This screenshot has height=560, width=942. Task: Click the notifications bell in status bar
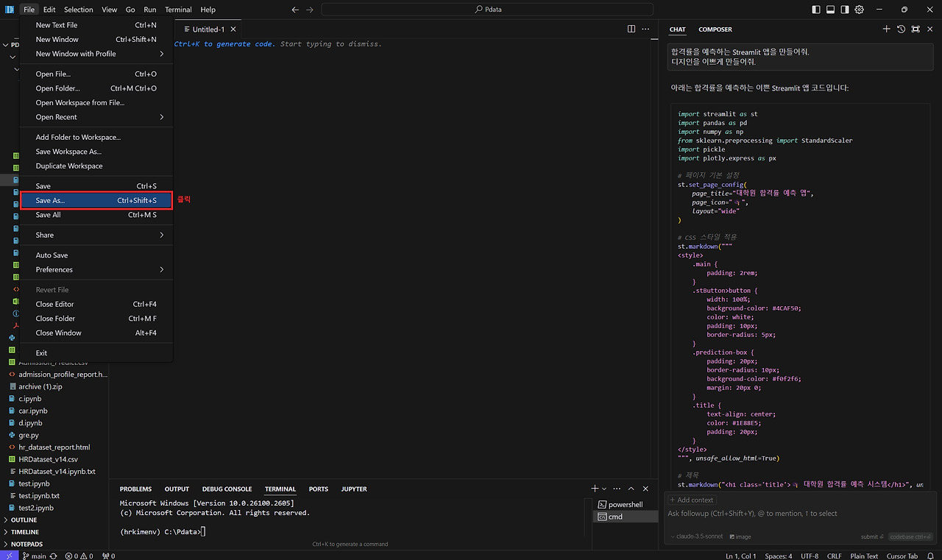[x=932, y=556]
